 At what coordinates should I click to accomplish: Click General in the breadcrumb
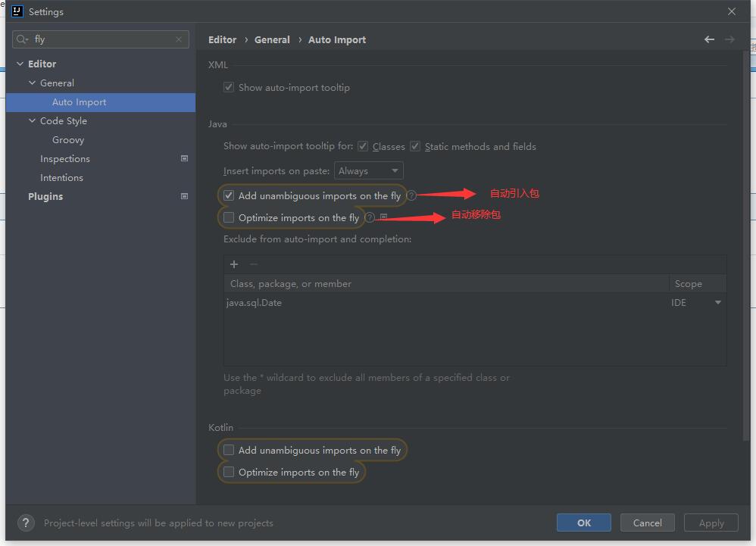[272, 39]
